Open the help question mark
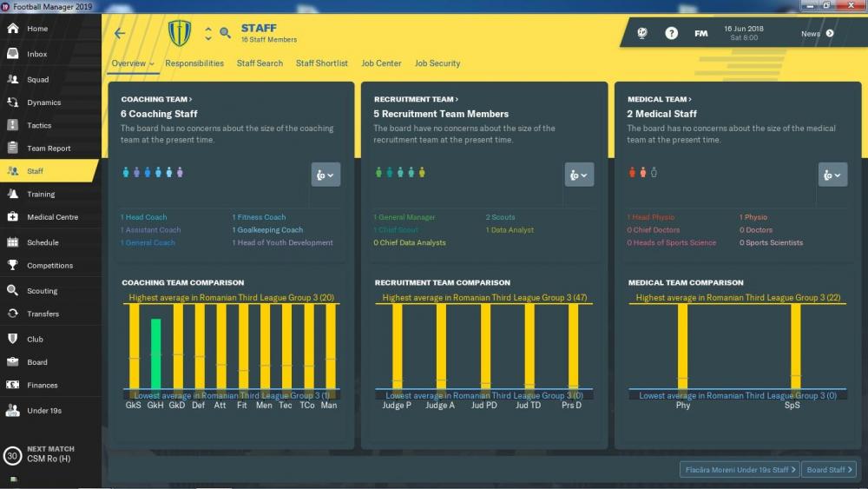This screenshot has width=868, height=489. (671, 33)
